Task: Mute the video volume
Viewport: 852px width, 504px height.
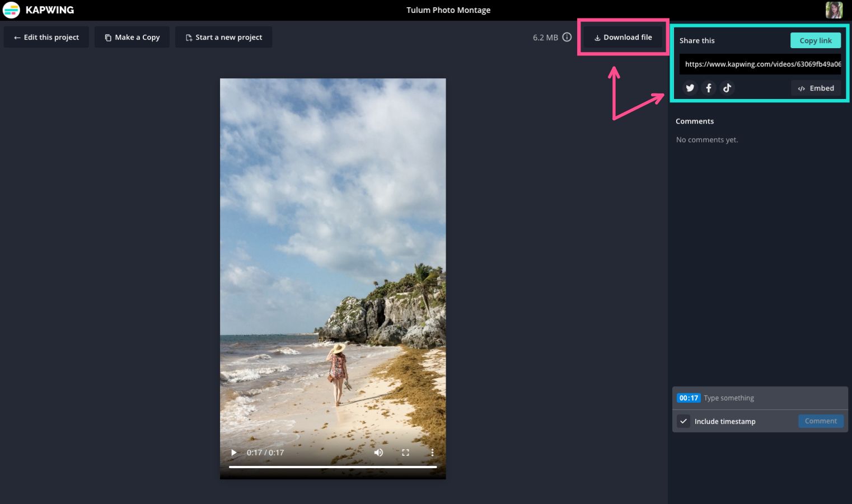Action: tap(378, 453)
